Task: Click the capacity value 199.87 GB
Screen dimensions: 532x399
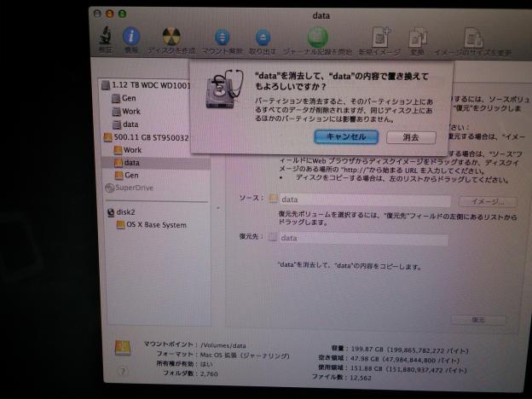Action: click(367, 350)
